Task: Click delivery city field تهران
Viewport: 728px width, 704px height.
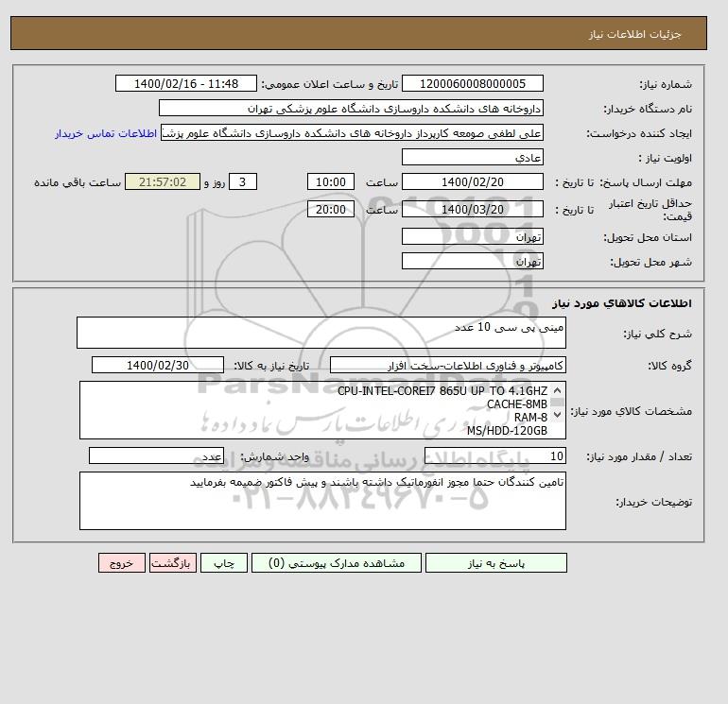Action: [472, 261]
